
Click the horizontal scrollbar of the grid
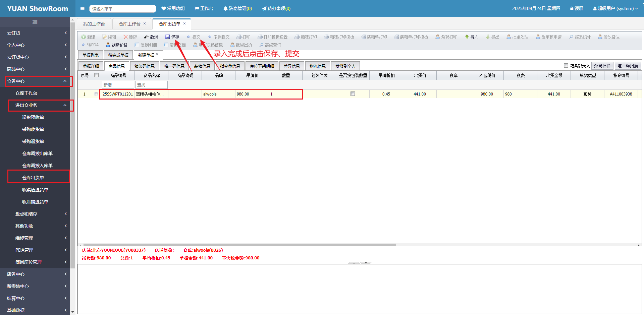coord(240,245)
